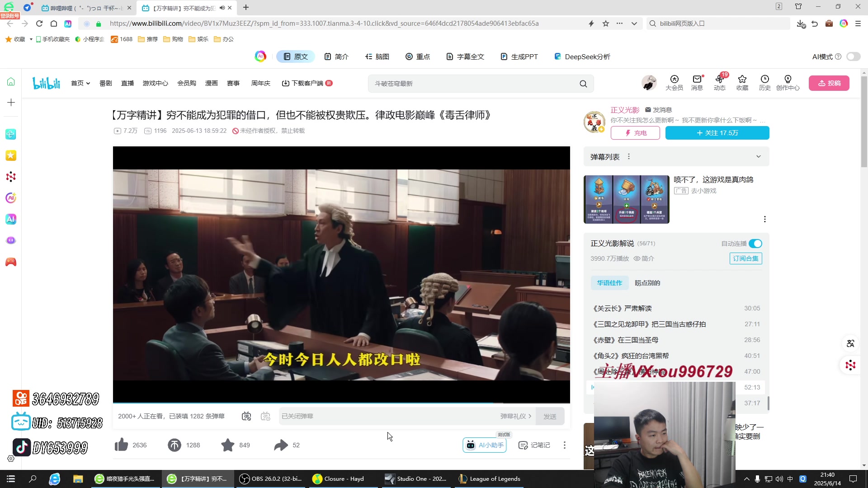Mute tab via speaker icon
Image resolution: width=868 pixels, height=488 pixels.
[x=222, y=8]
